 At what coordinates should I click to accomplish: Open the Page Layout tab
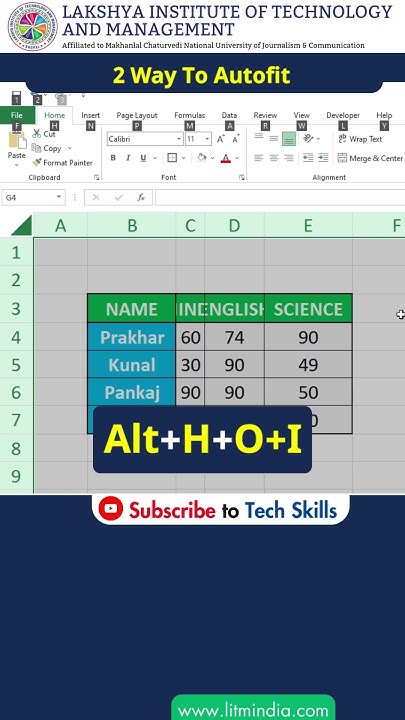[x=137, y=115]
